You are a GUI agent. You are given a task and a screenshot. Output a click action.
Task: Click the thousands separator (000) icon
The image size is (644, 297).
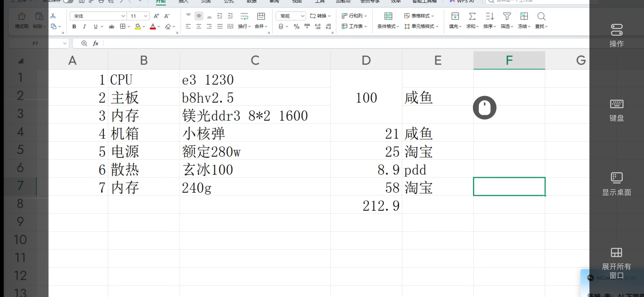click(x=307, y=26)
